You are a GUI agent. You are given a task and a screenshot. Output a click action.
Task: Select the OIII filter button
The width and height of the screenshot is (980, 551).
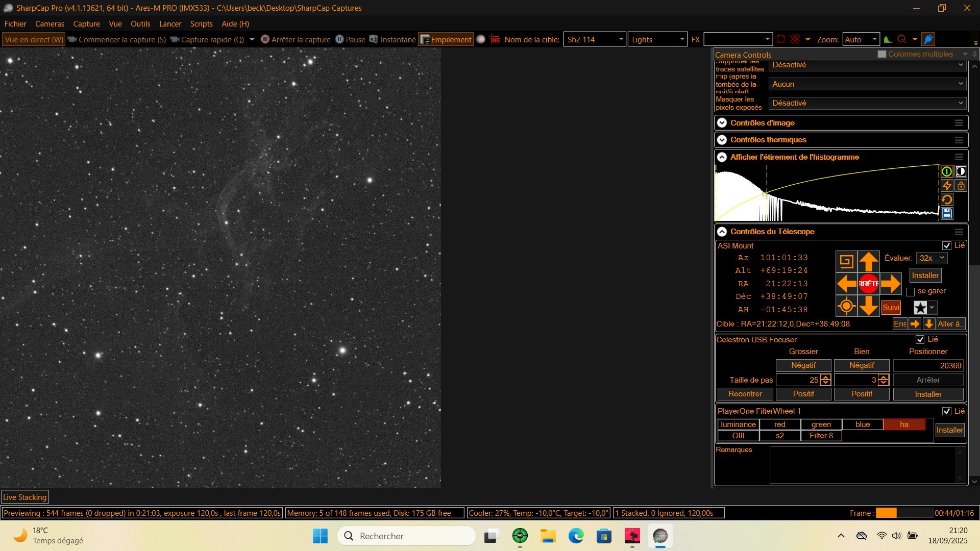coord(738,436)
